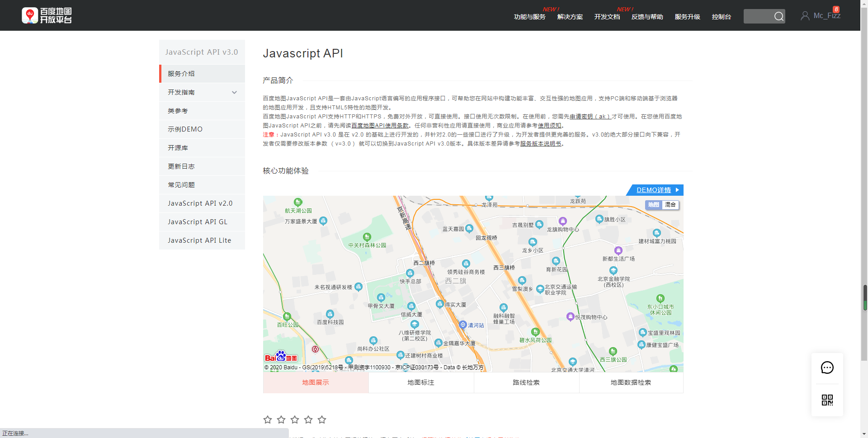Open the chat/feedback bubble icon on the right
Screen dimensions: 868x438
827,367
